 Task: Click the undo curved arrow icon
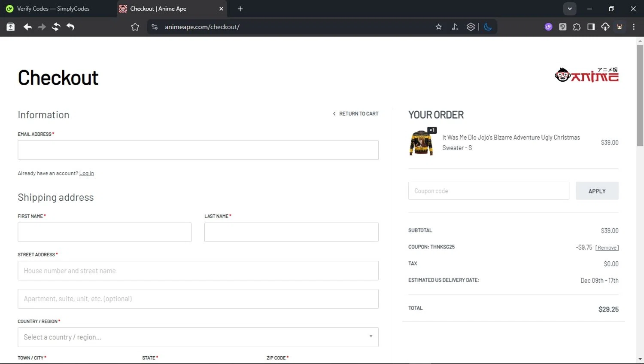(70, 27)
